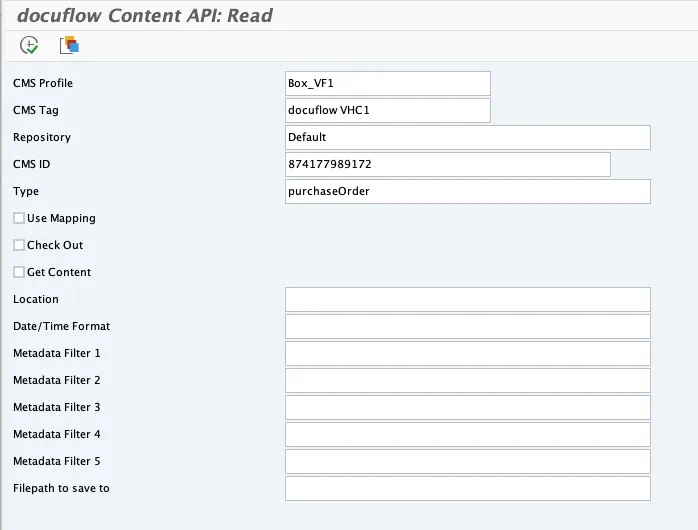The width and height of the screenshot is (698, 530).
Task: Focus the Metadata Filter 5 field
Action: 468,461
